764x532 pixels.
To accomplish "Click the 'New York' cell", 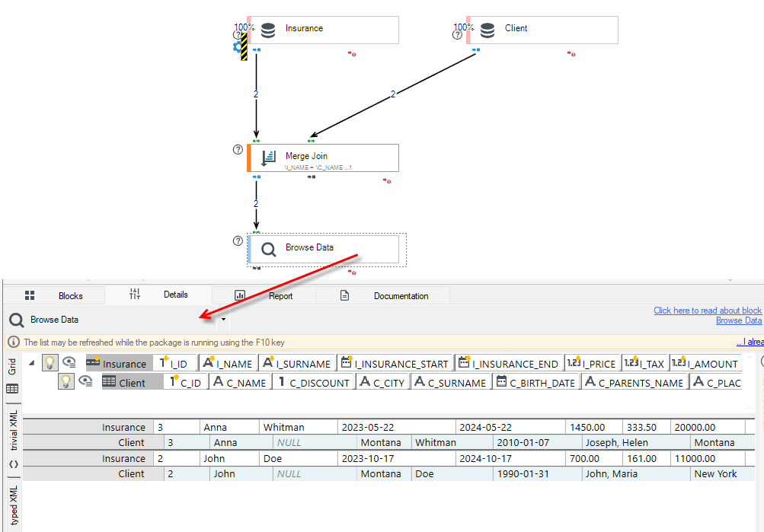I will 722,473.
